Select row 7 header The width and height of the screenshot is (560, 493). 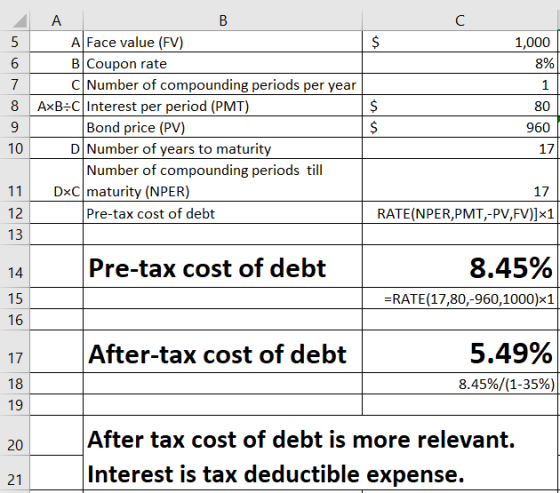pyautogui.click(x=15, y=84)
